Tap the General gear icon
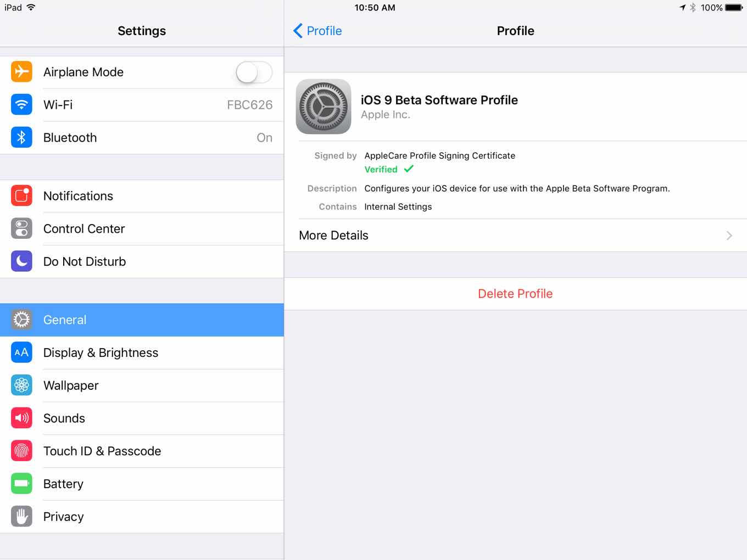This screenshot has height=560, width=747. tap(21, 320)
